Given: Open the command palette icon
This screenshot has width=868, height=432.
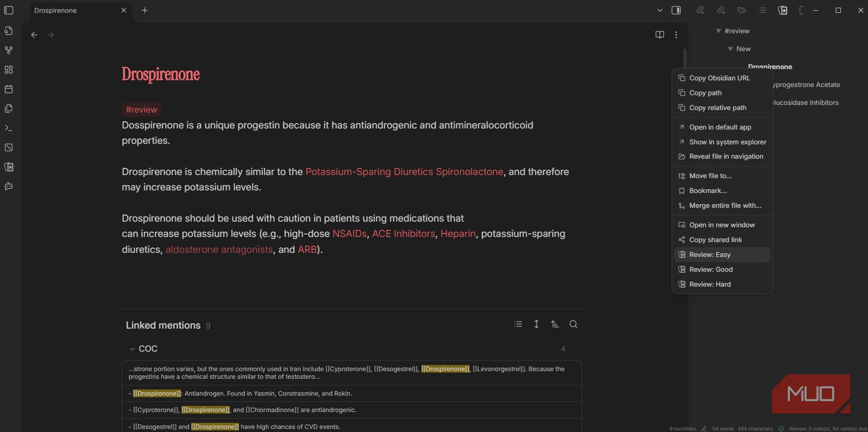Looking at the screenshot, I should click(9, 128).
